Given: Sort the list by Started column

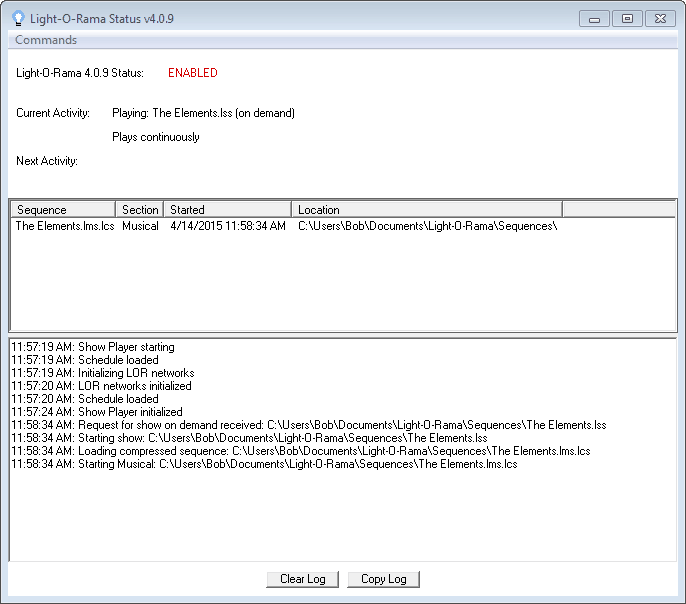Looking at the screenshot, I should 227,210.
